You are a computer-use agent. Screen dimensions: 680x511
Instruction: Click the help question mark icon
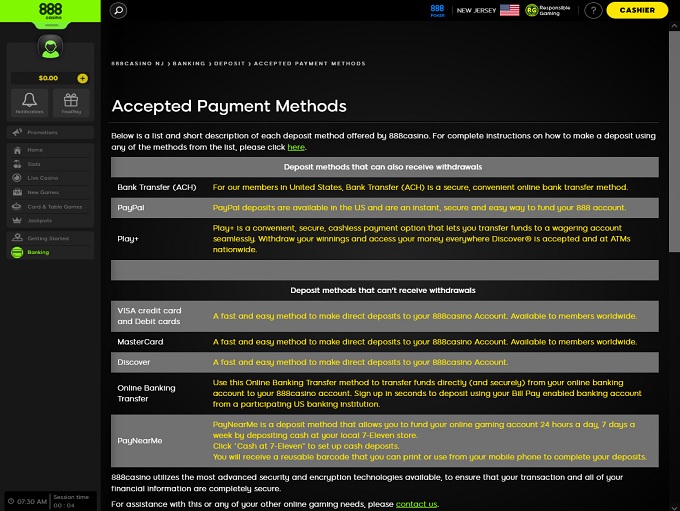click(593, 10)
